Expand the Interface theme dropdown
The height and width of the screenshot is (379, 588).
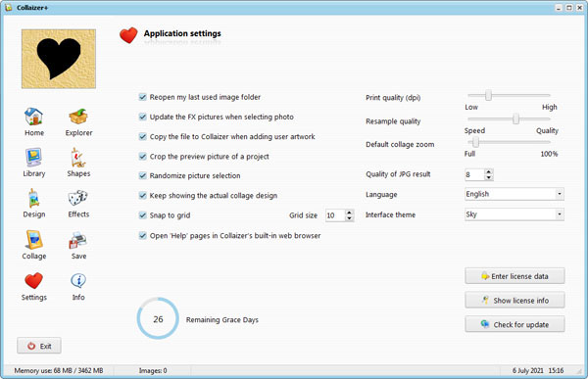pos(560,214)
